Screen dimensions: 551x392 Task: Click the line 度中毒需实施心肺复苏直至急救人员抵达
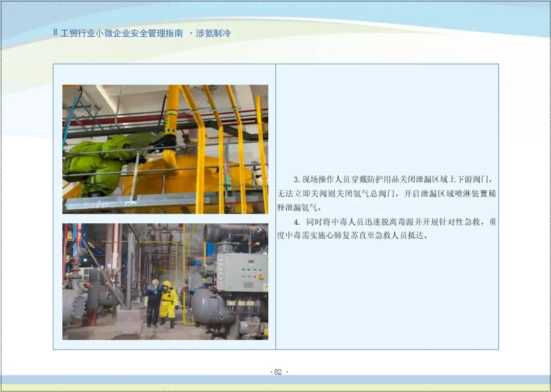coord(353,236)
